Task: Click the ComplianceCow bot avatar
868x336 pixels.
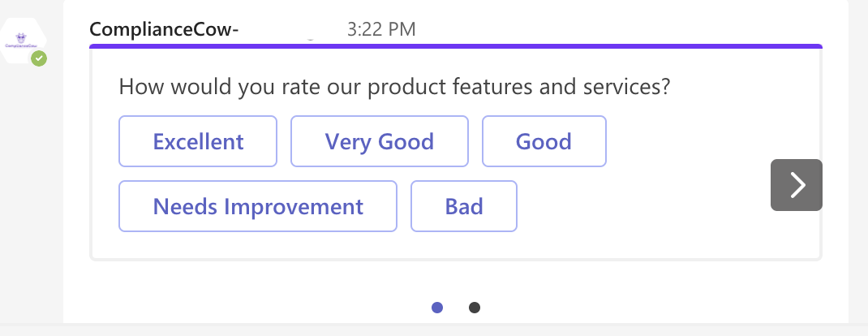Action: point(23,42)
